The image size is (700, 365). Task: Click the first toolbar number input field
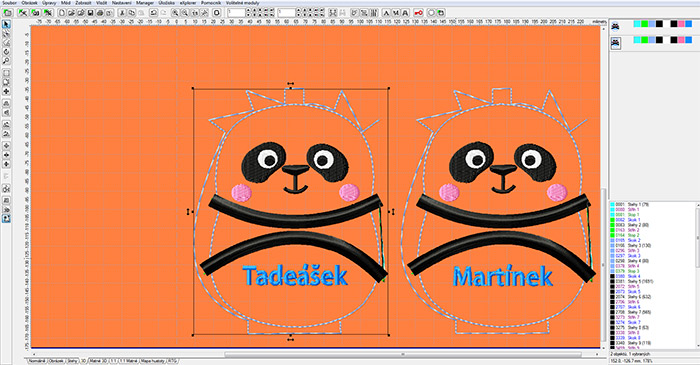[236, 13]
